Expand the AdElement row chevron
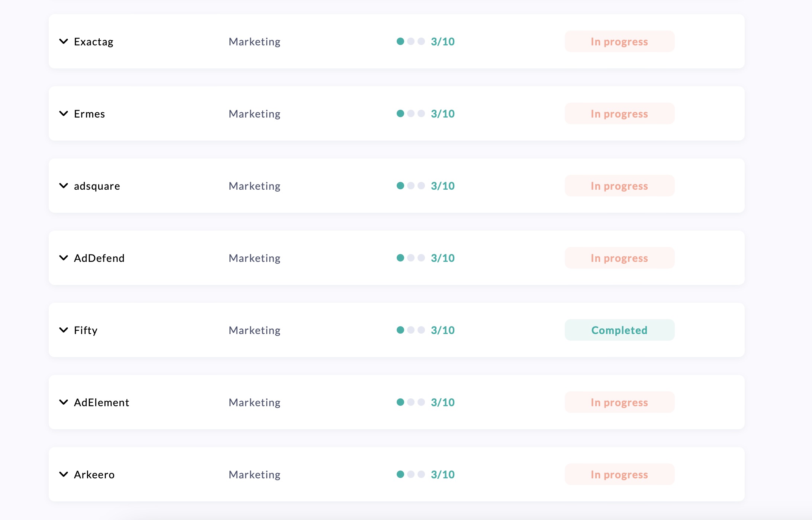This screenshot has height=520, width=812. pyautogui.click(x=64, y=402)
